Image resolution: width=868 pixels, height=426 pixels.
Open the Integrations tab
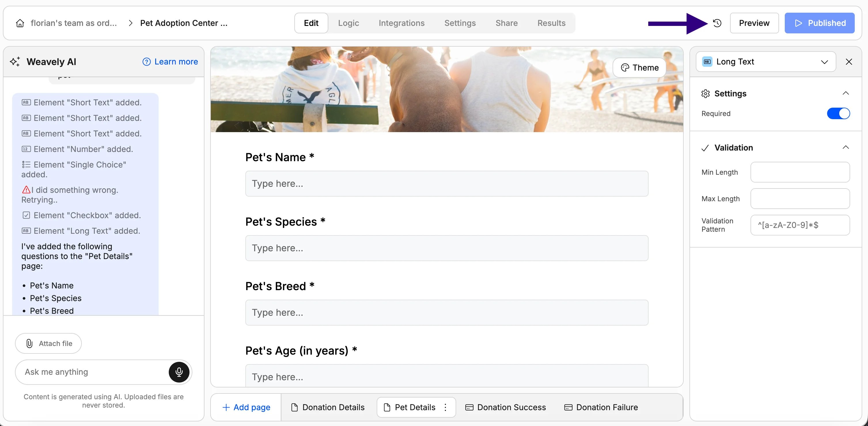tap(401, 23)
